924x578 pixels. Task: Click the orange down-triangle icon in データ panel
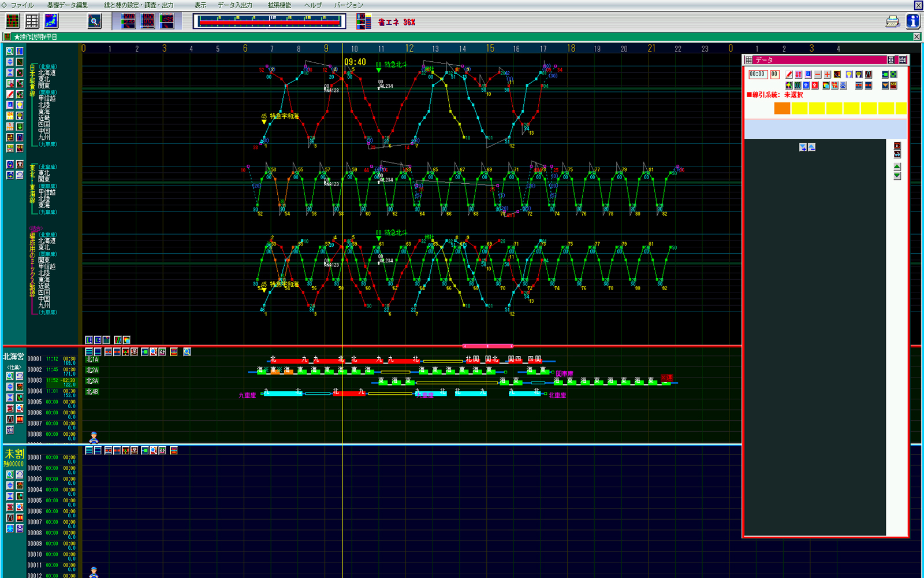[885, 86]
